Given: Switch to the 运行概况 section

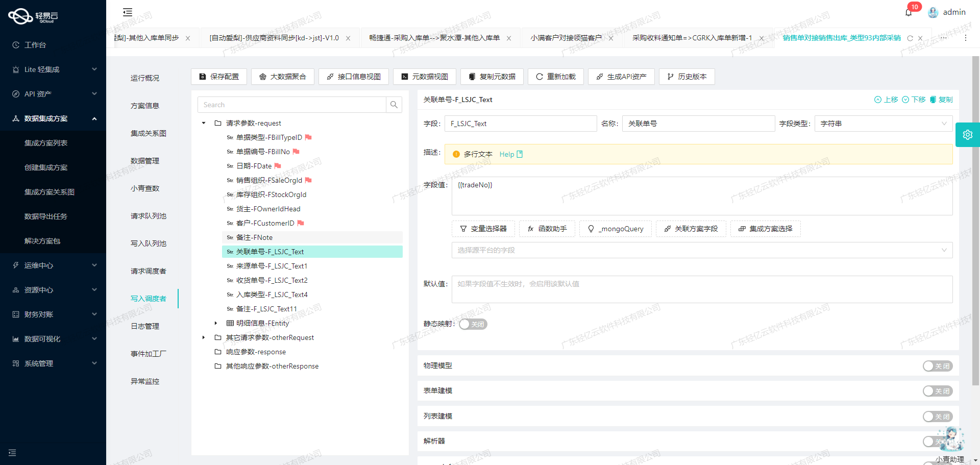Looking at the screenshot, I should (145, 78).
